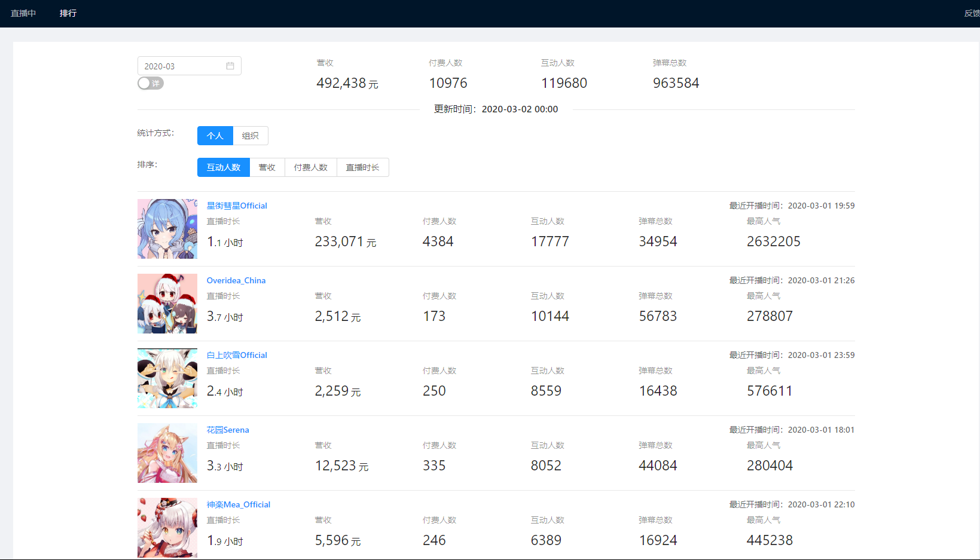Sort by 直播时长
The height and width of the screenshot is (560, 980).
[363, 167]
